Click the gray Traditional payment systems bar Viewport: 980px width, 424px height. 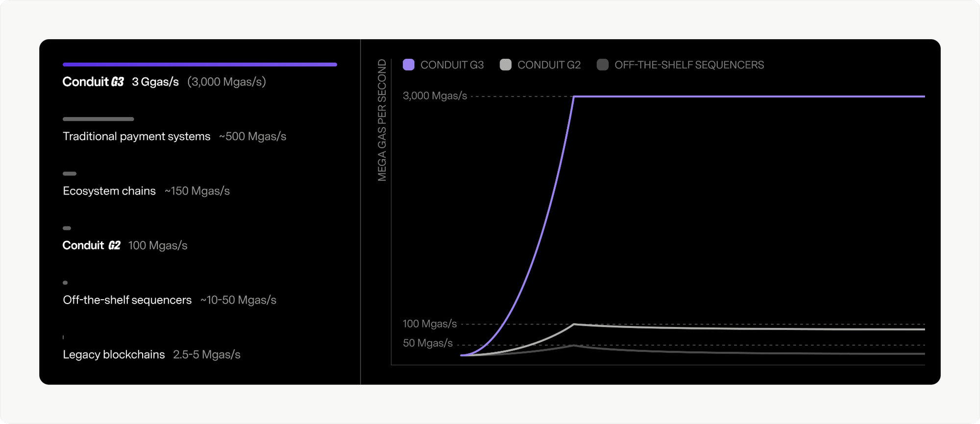click(98, 119)
